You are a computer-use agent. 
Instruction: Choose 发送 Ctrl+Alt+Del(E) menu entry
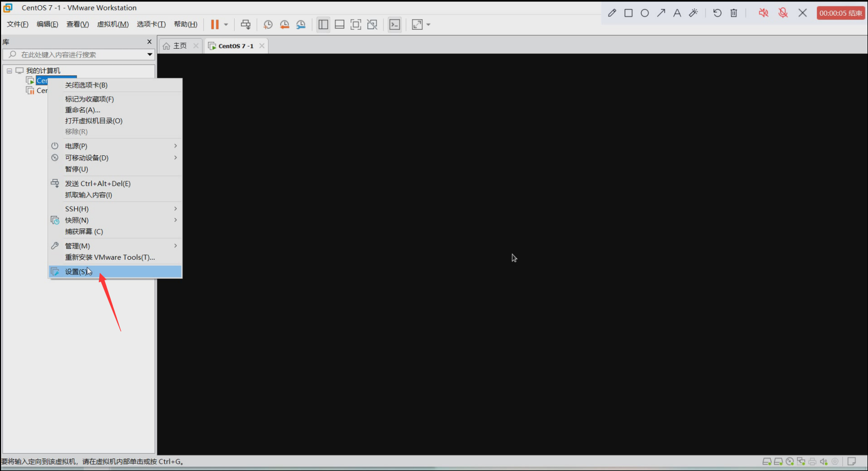[x=115, y=183]
